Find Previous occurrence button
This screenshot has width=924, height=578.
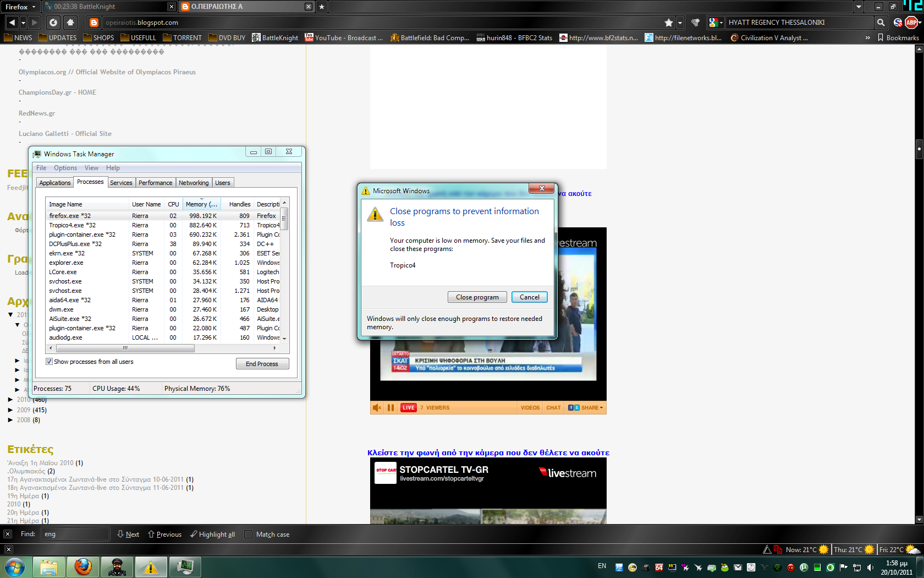click(x=164, y=534)
